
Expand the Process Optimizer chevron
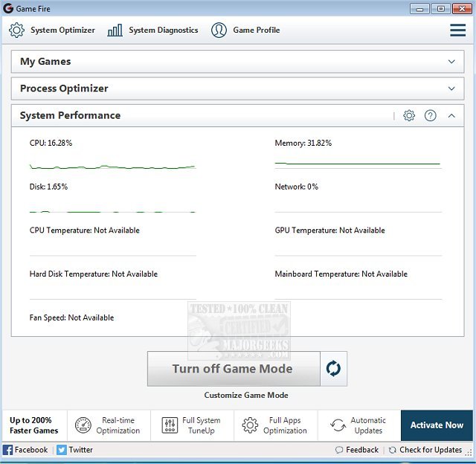[x=451, y=88]
